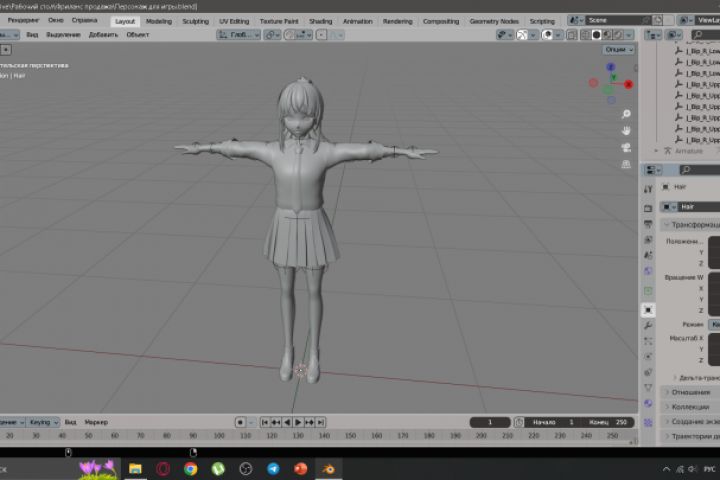Screen dimensions: 720x480
Task: Toggle camera view gizmo icon
Action: pyautogui.click(x=626, y=147)
